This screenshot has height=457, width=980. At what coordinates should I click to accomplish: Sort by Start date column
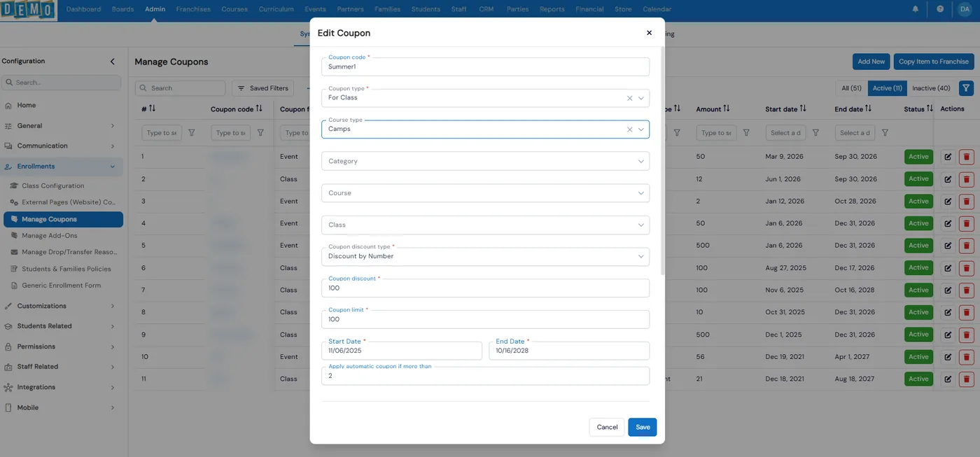803,109
